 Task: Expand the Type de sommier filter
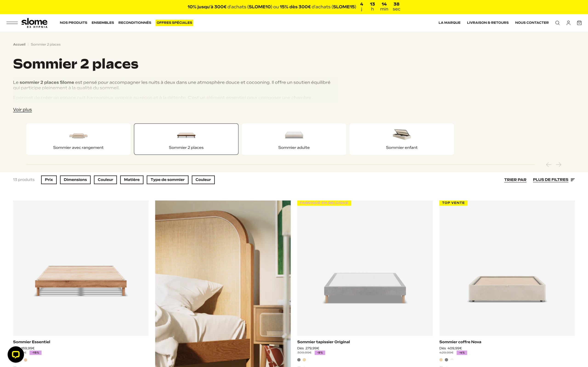point(167,180)
